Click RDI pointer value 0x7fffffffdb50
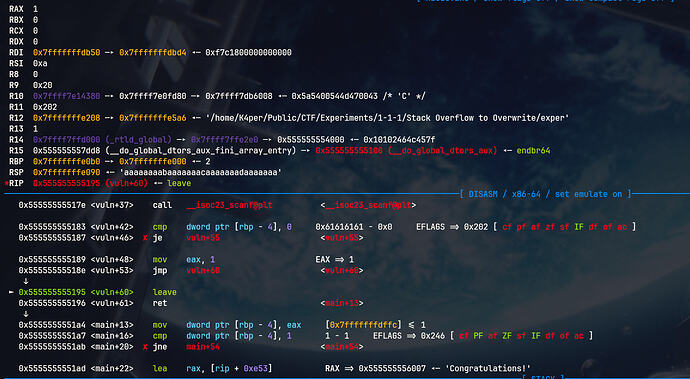Screen dimensions: 690x379 tap(66, 52)
